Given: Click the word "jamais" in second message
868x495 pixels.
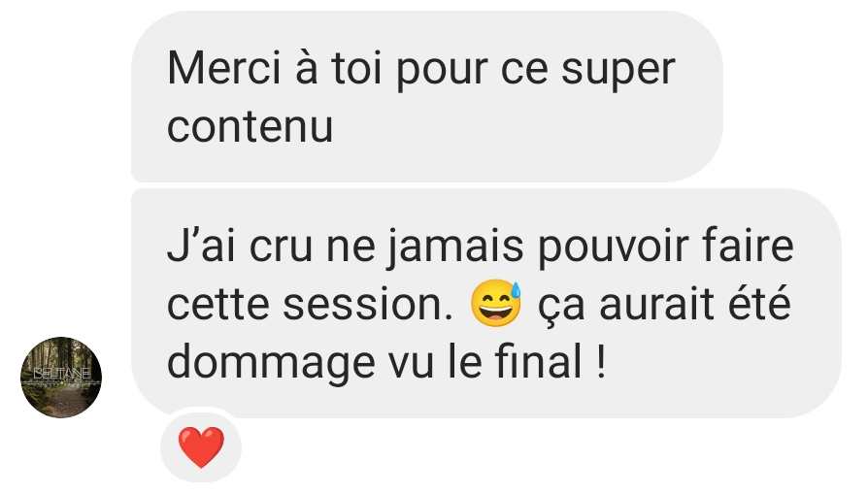Looking at the screenshot, I should (x=455, y=247).
